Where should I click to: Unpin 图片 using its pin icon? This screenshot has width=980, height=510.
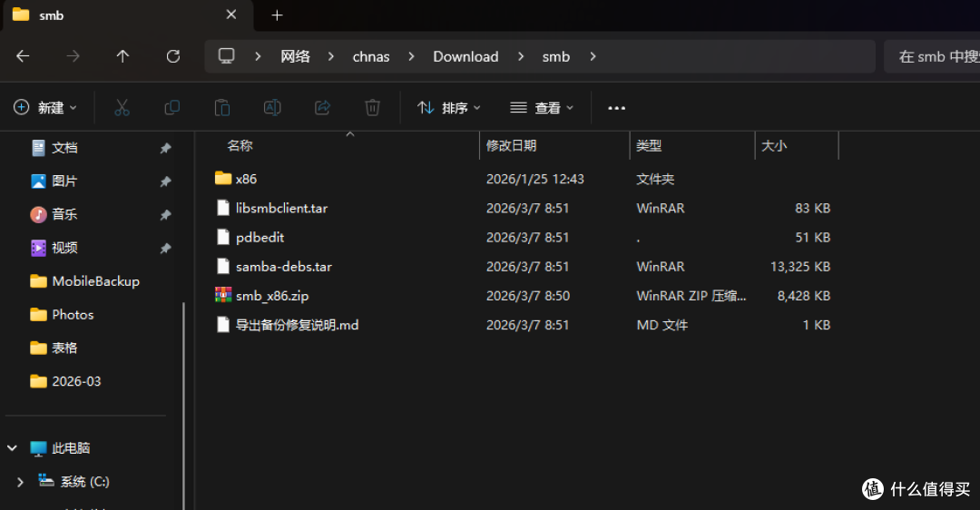tap(165, 181)
